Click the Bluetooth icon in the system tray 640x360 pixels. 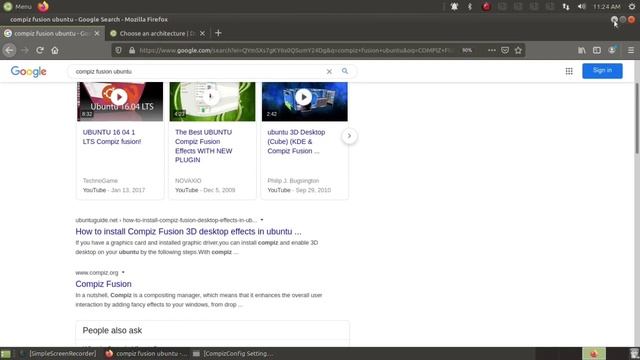(x=470, y=7)
